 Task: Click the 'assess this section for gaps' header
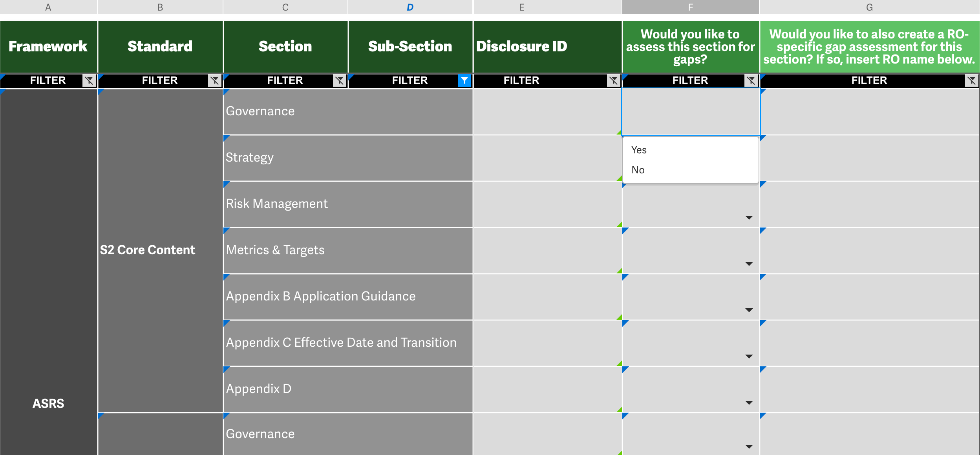point(691,47)
